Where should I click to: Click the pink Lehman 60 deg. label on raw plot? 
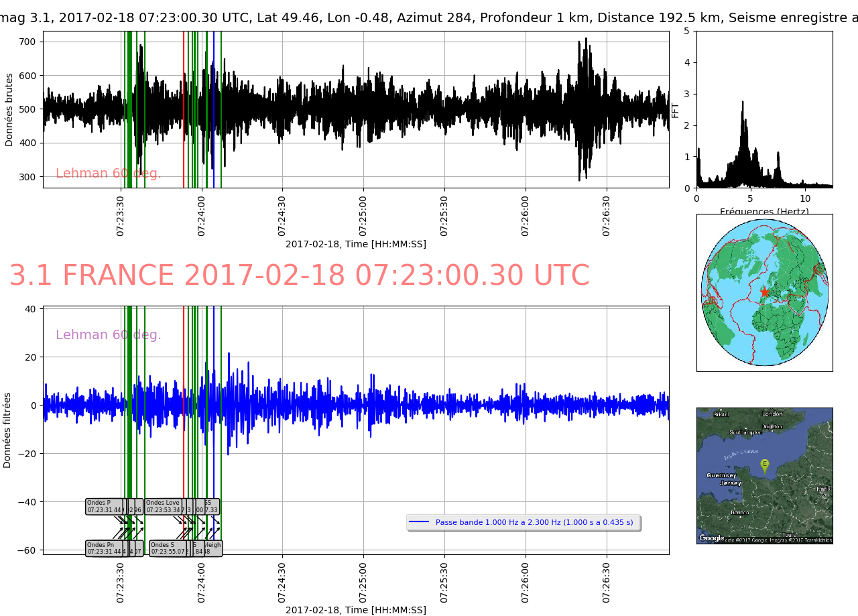click(x=108, y=174)
